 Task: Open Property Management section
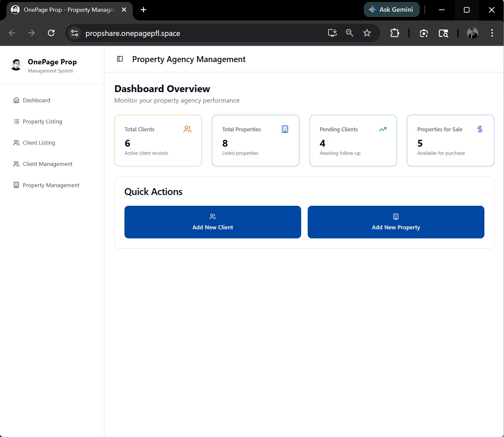pyautogui.click(x=51, y=185)
